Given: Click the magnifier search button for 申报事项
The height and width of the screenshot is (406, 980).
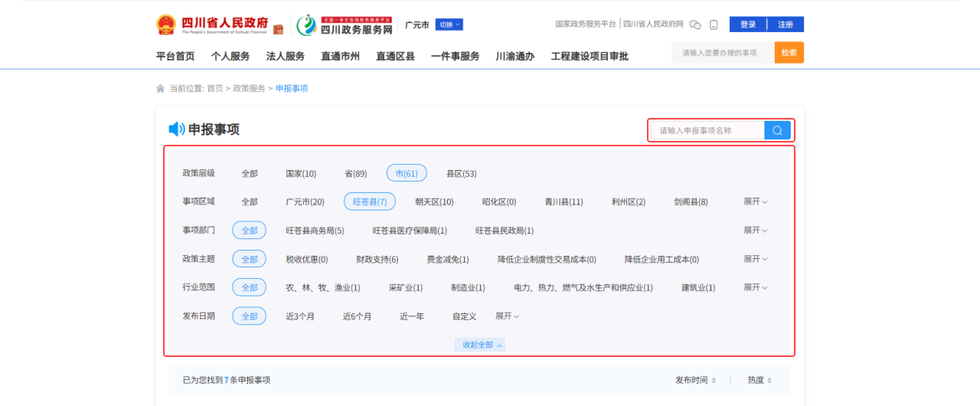Looking at the screenshot, I should [x=777, y=130].
